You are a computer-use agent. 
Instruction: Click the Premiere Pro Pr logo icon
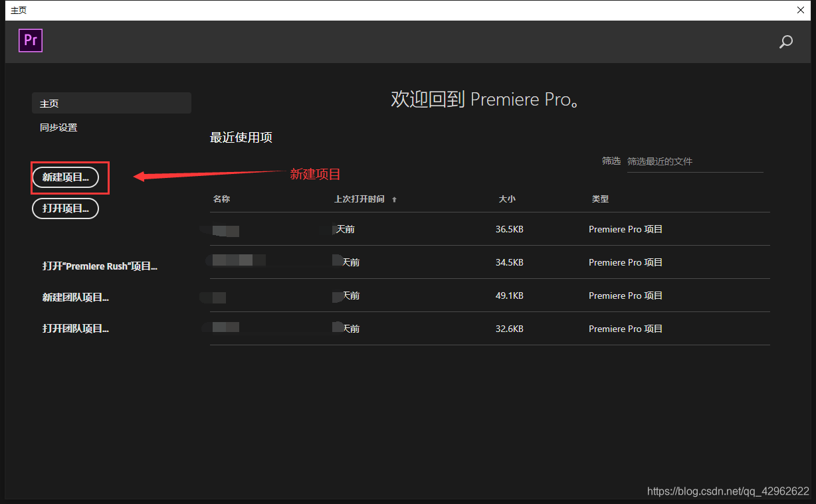31,41
